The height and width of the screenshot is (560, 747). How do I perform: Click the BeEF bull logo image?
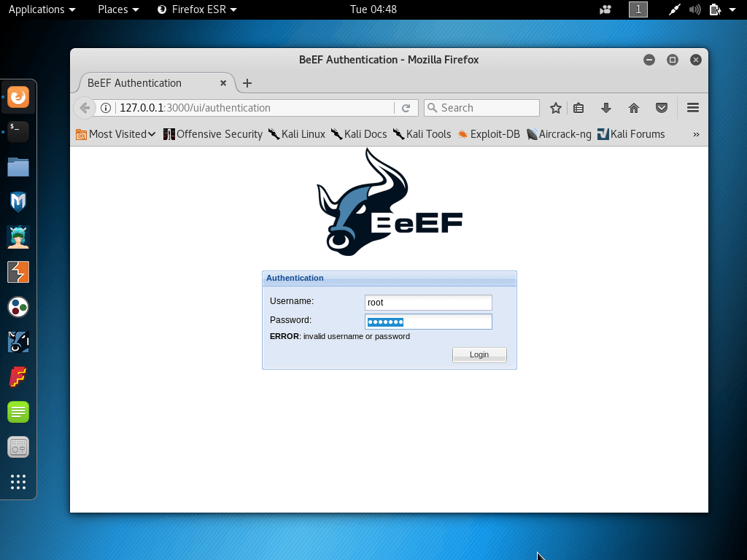click(390, 202)
